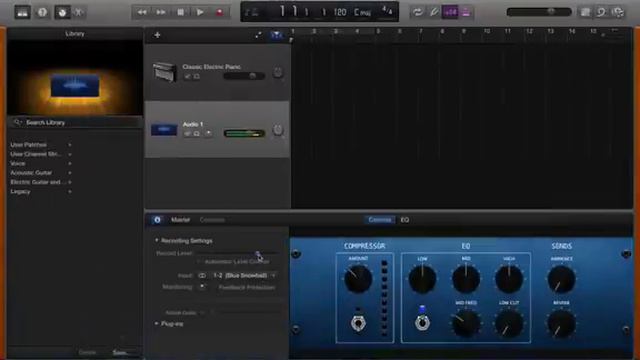Click the Delete button in Library
The width and height of the screenshot is (640, 360).
[87, 352]
